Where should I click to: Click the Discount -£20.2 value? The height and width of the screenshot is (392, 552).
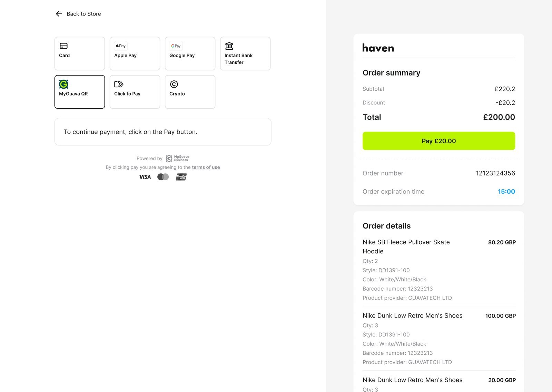pos(505,103)
